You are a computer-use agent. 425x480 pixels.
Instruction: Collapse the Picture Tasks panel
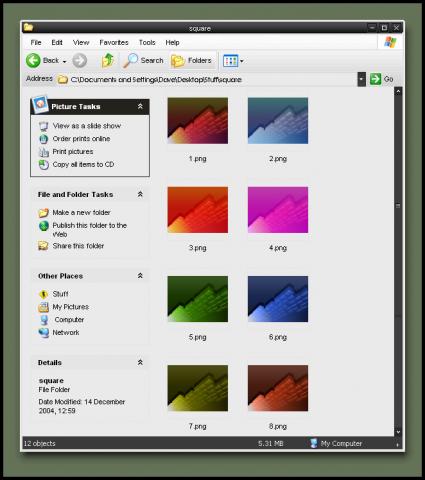tap(140, 106)
